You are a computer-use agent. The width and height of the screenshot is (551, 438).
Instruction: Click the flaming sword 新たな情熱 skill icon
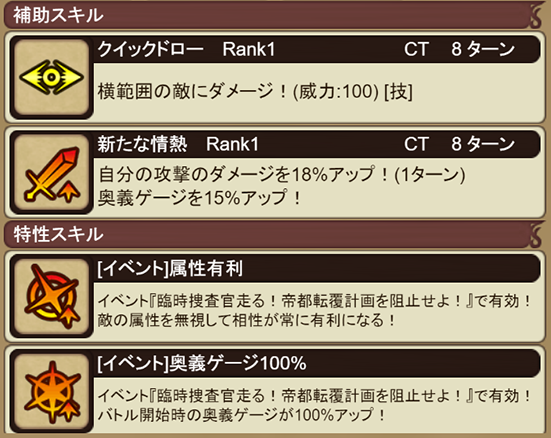51,173
